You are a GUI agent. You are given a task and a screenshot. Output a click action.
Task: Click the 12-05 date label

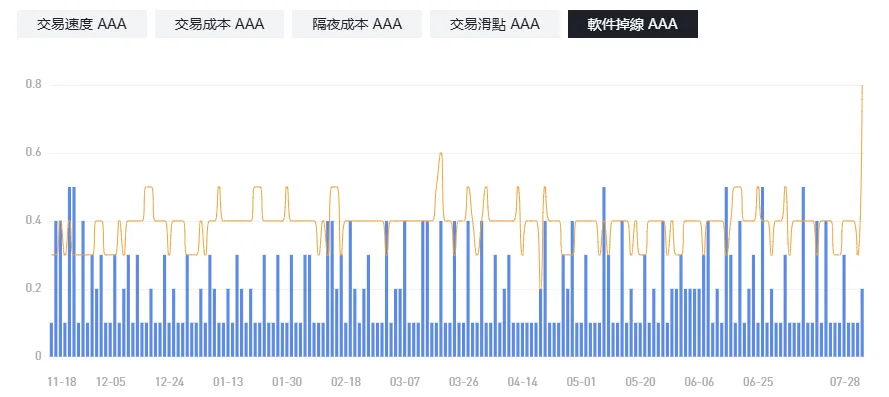pyautogui.click(x=111, y=381)
